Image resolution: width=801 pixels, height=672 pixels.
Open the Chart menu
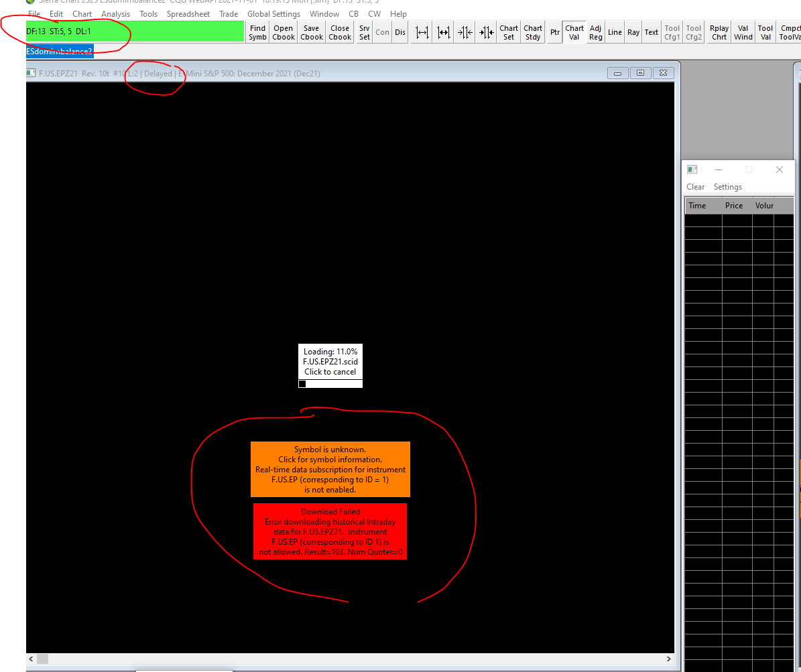tap(82, 14)
